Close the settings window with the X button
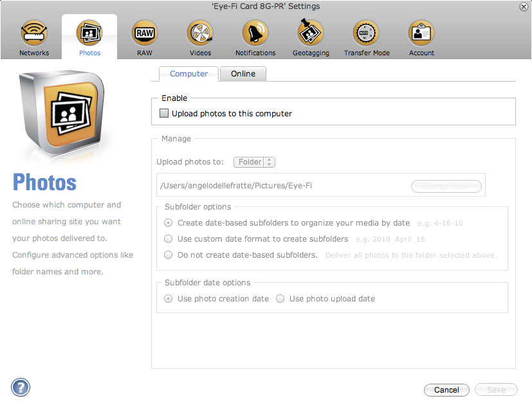The image size is (532, 403). (524, 6)
